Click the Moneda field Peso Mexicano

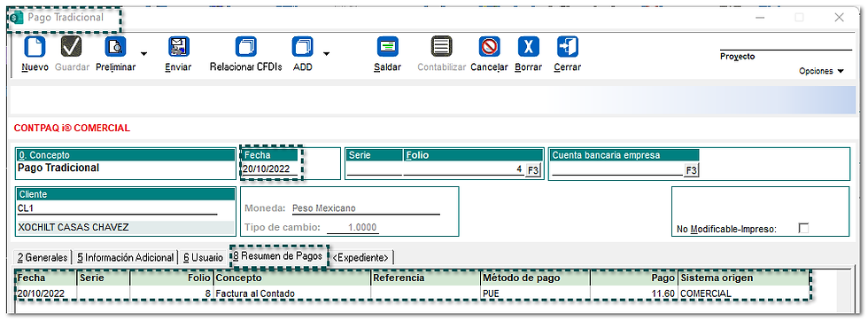tap(365, 208)
